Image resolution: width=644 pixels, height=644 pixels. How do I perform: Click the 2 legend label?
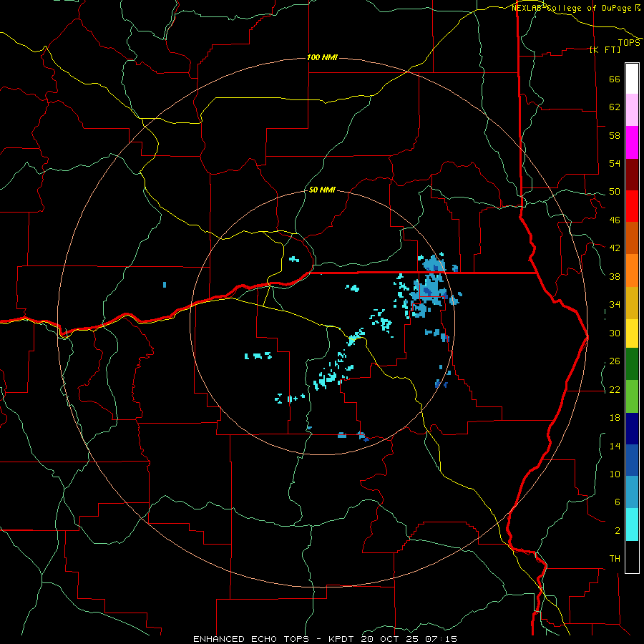click(x=617, y=531)
